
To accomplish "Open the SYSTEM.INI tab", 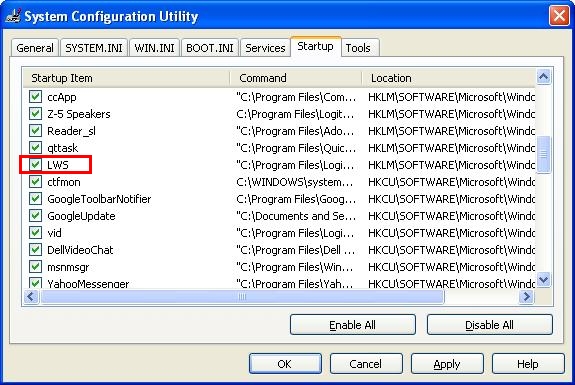I will tap(94, 48).
